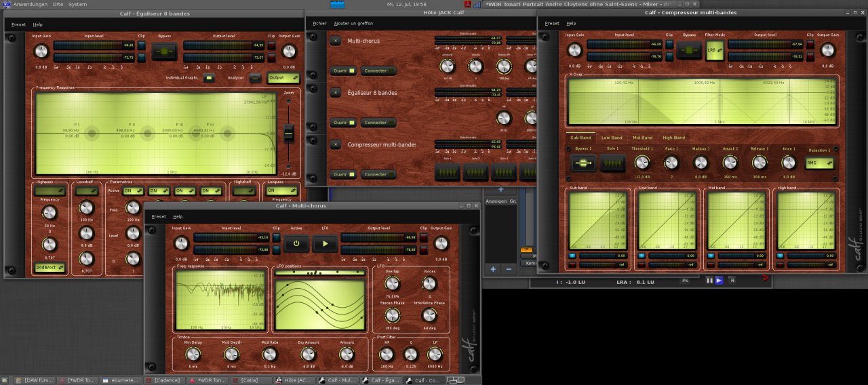Toggle Bypass in the Égaliseur 8 bandes window
868x385 pixels.
coord(165,51)
